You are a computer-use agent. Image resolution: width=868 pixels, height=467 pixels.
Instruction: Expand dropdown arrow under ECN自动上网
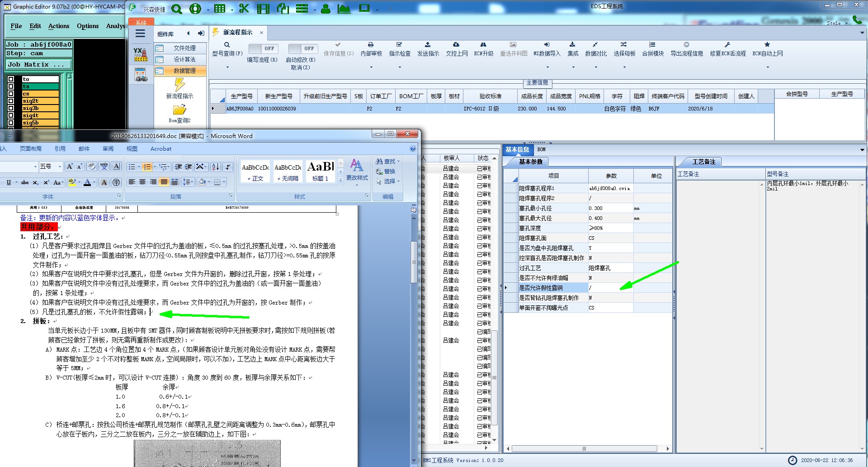pyautogui.click(x=768, y=67)
